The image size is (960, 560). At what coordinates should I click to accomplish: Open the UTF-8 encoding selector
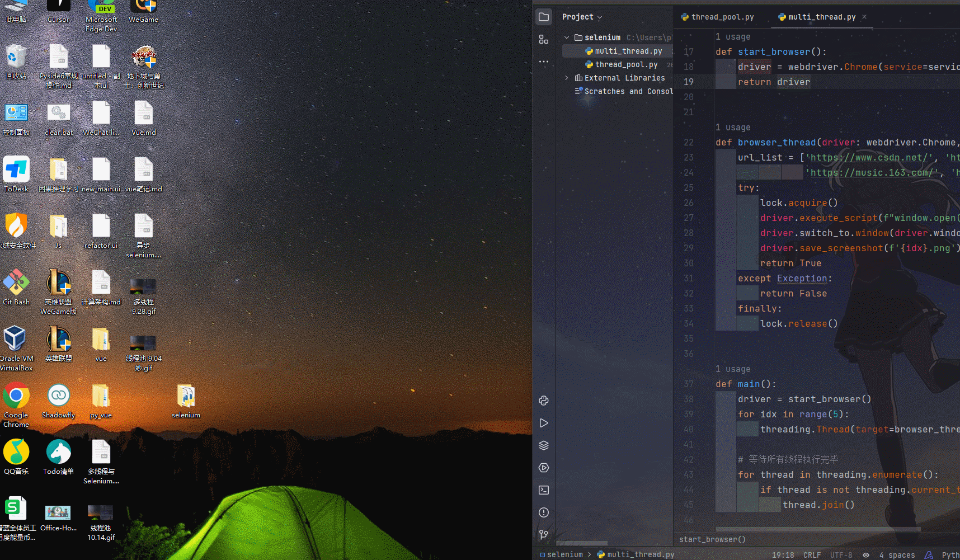pos(841,555)
